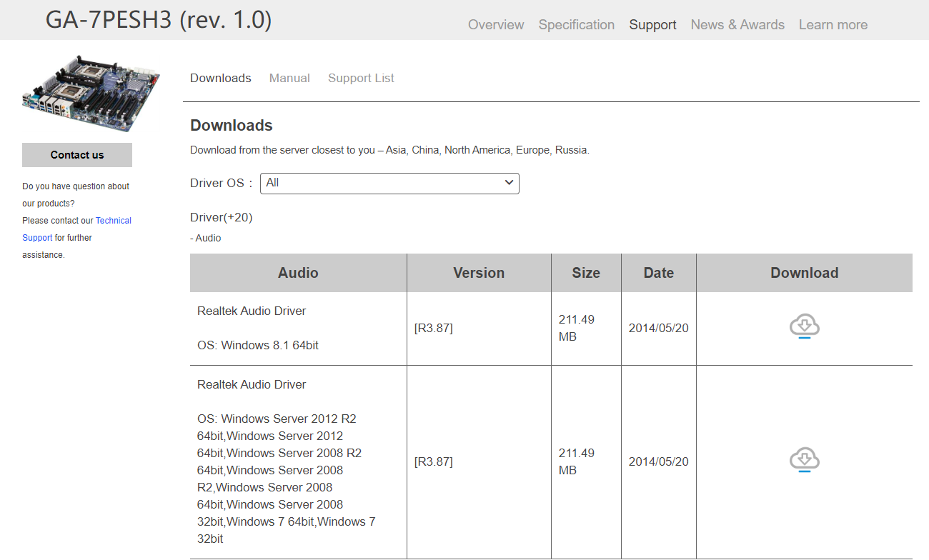929x560 pixels.
Task: Download Realtek Audio Driver for Windows 8.1
Action: tap(804, 327)
